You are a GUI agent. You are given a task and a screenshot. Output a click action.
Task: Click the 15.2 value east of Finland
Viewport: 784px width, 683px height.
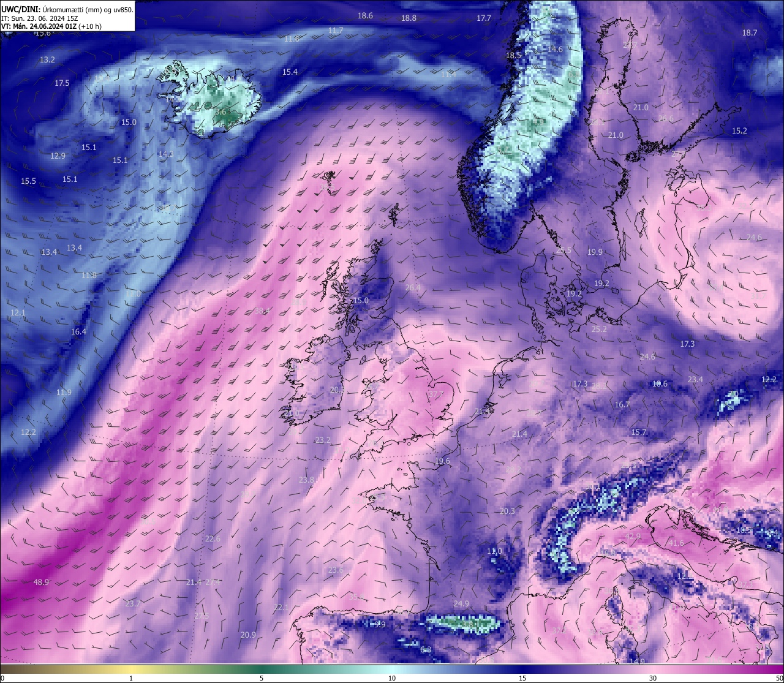coord(739,130)
